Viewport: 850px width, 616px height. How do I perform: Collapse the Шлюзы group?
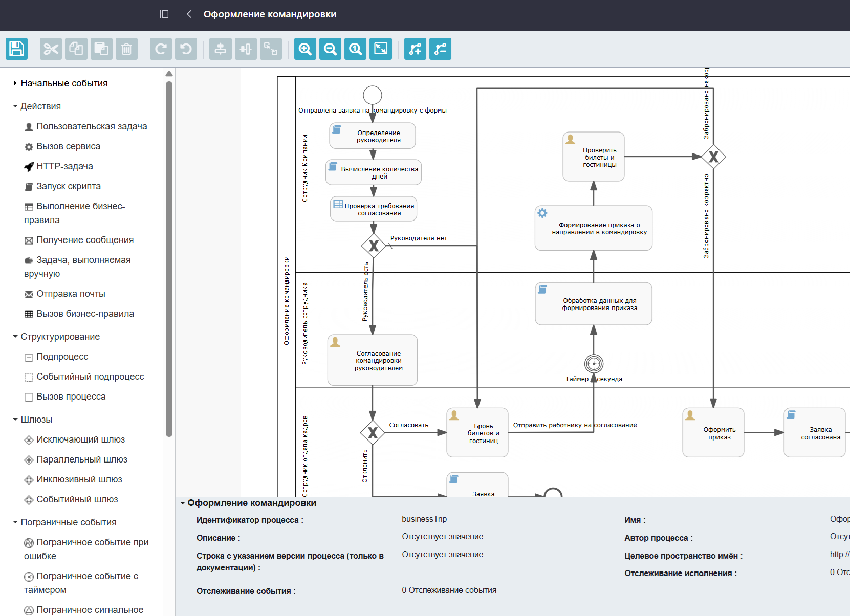point(33,420)
